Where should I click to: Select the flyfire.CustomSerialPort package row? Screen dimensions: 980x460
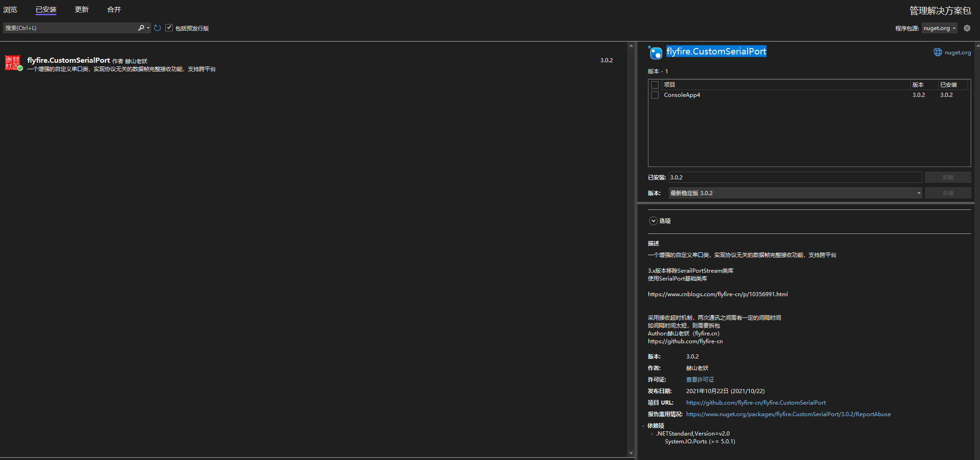tap(313, 64)
